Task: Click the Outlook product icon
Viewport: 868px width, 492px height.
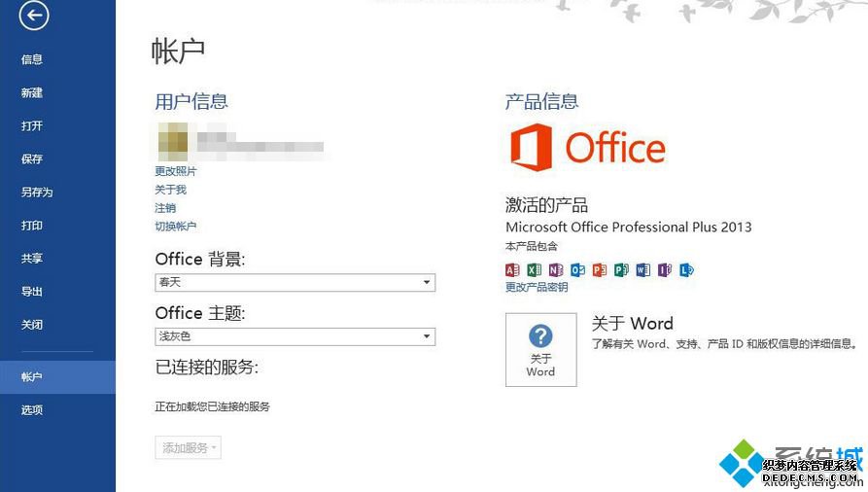Action: pyautogui.click(x=578, y=270)
